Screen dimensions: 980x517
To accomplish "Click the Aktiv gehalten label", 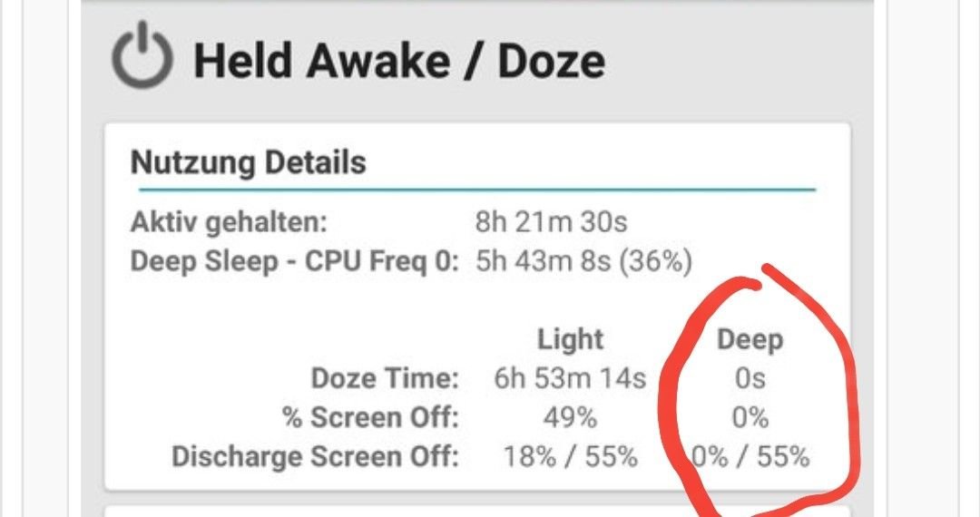I will [x=229, y=221].
